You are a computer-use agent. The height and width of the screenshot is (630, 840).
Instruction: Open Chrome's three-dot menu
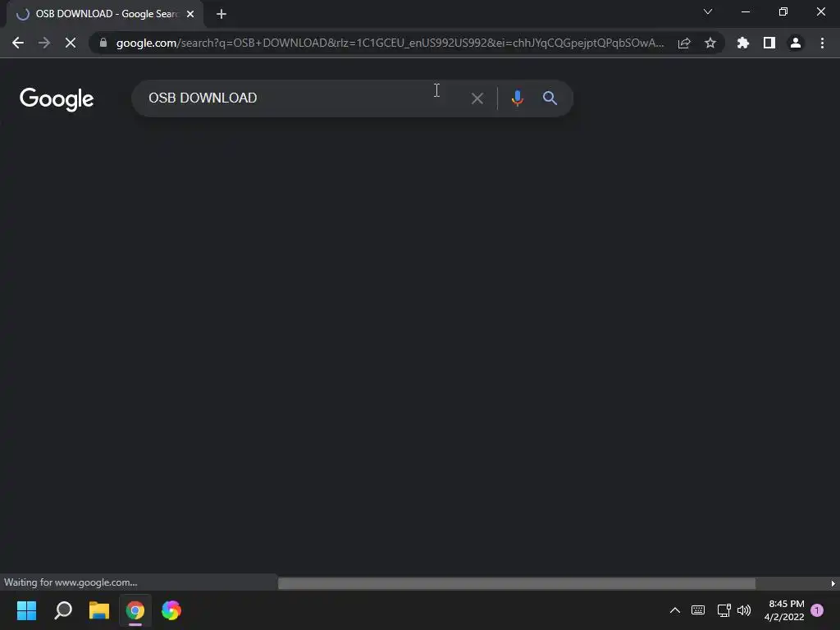point(822,43)
